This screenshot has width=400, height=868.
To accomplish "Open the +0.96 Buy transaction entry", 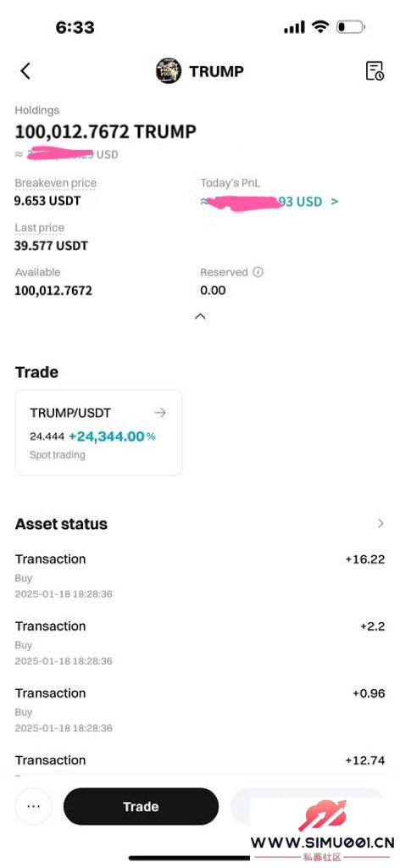I will pyautogui.click(x=200, y=709).
